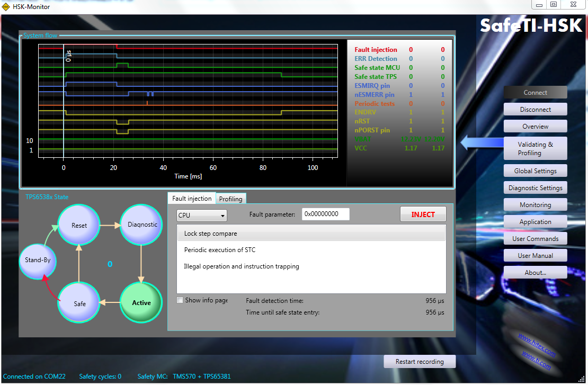Click the ENDRV legend label

click(366, 112)
